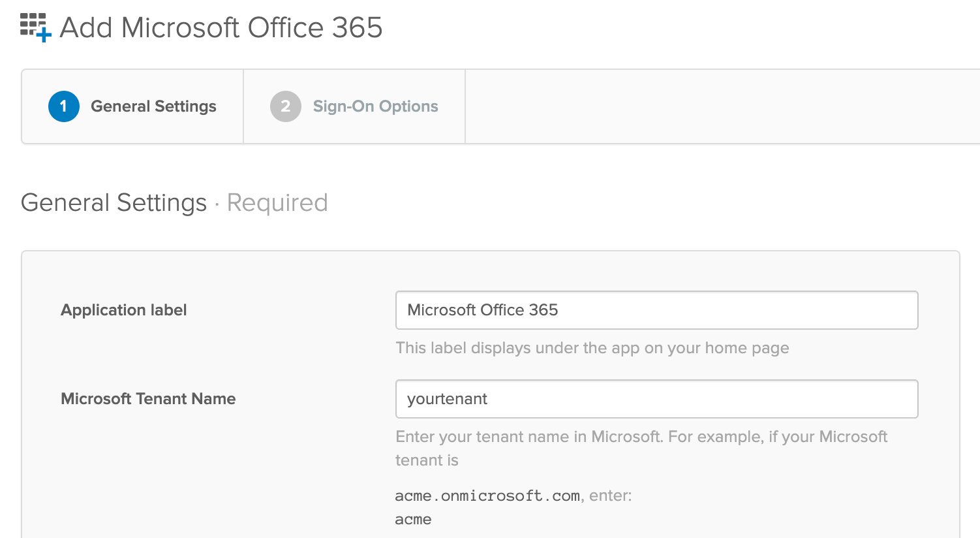Click the "General Settings" section heading
This screenshot has width=980, height=538.
click(x=114, y=203)
